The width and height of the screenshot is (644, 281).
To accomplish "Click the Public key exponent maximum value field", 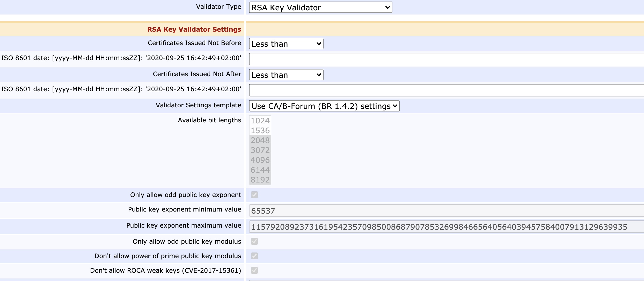I will click(446, 227).
